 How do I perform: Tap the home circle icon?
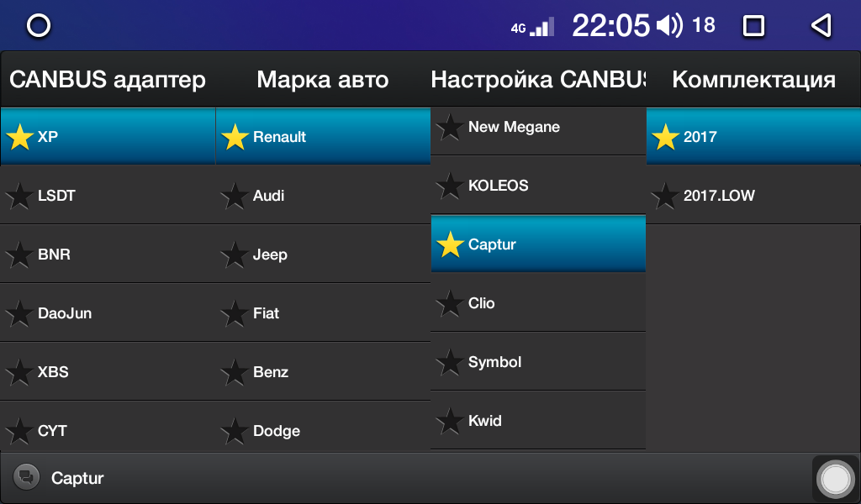(x=39, y=25)
